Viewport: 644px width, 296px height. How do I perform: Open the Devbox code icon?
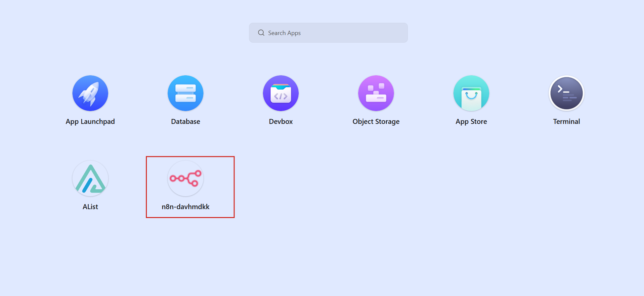tap(281, 93)
